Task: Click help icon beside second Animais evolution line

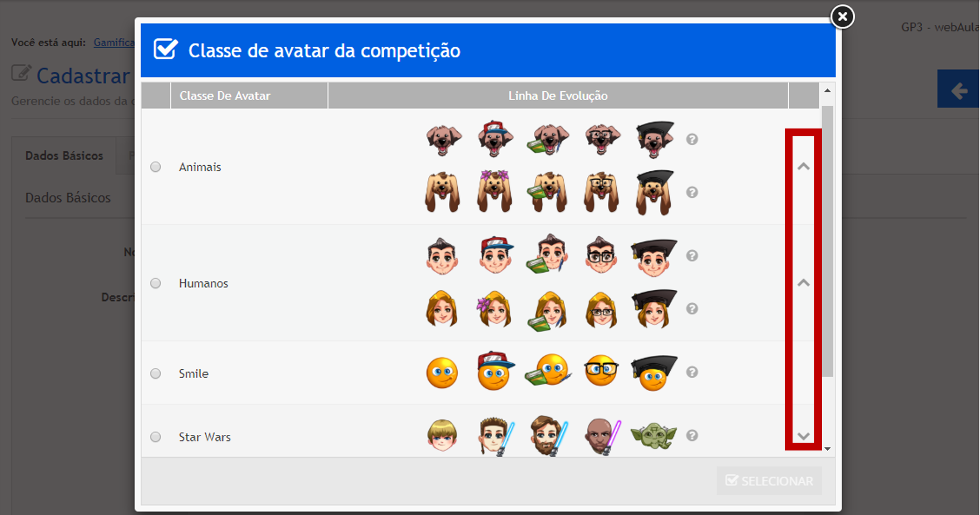Action: coord(692,192)
